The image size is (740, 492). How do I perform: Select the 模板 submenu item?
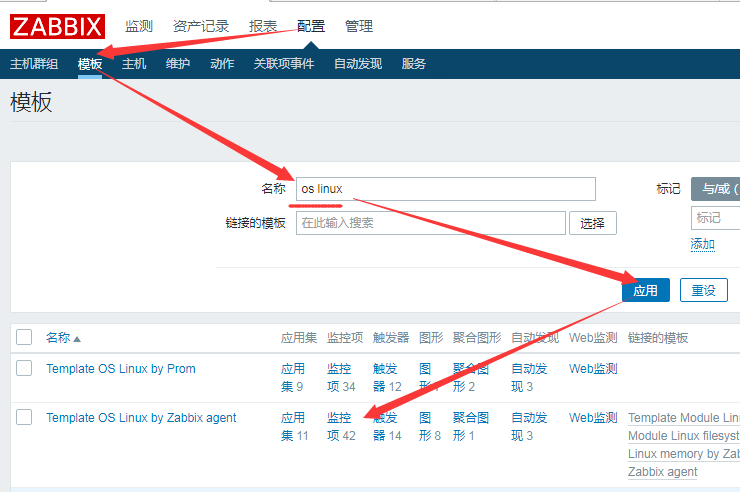coord(90,64)
